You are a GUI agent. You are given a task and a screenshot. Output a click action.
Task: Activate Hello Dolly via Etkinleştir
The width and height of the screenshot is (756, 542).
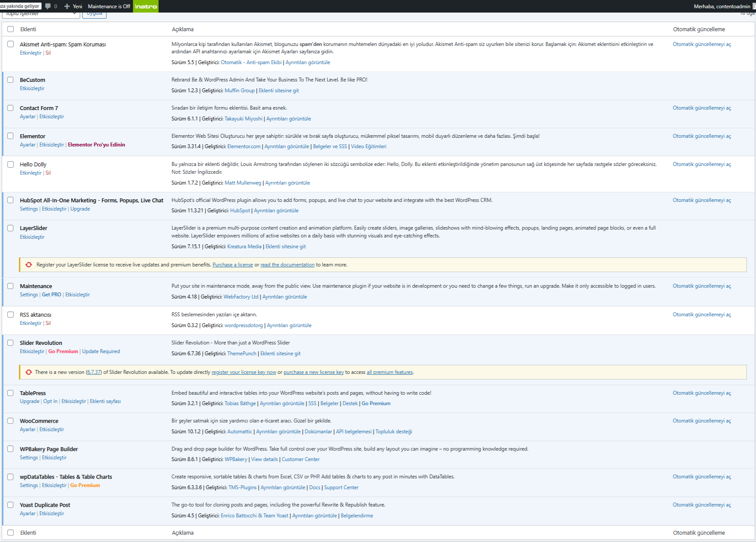click(x=31, y=173)
